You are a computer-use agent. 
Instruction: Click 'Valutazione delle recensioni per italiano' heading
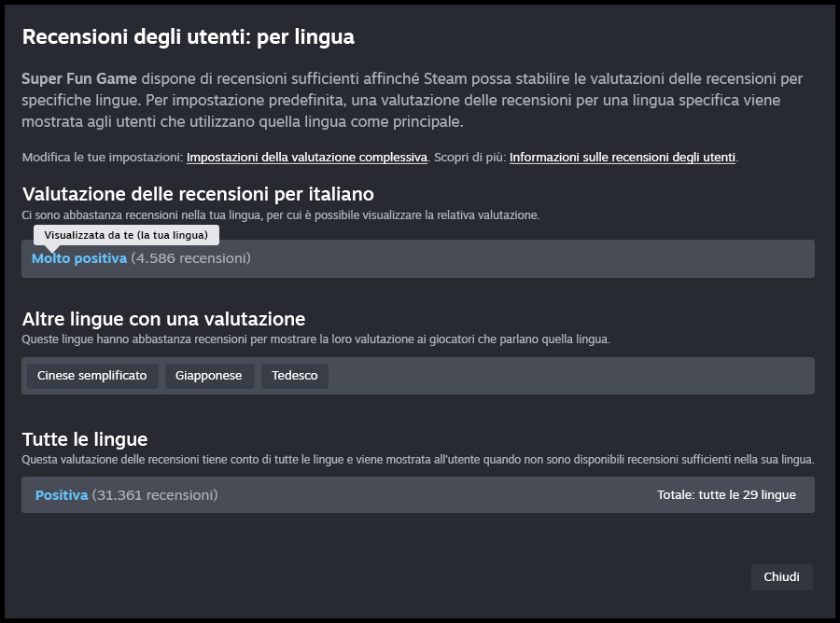click(x=198, y=194)
